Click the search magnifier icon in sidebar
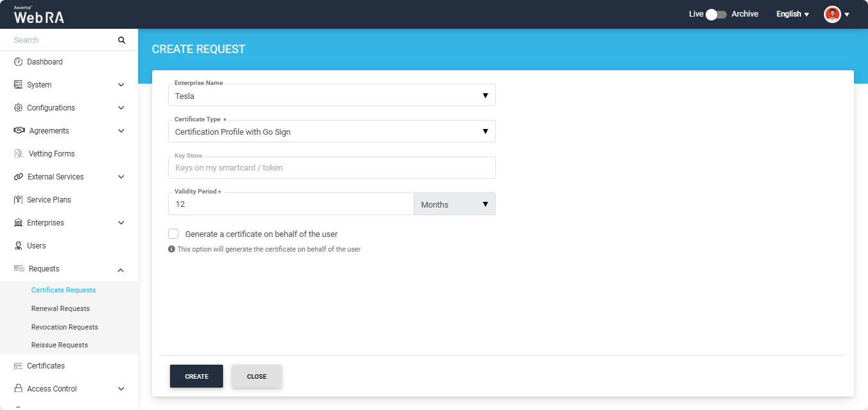This screenshot has width=868, height=410. 121,40
